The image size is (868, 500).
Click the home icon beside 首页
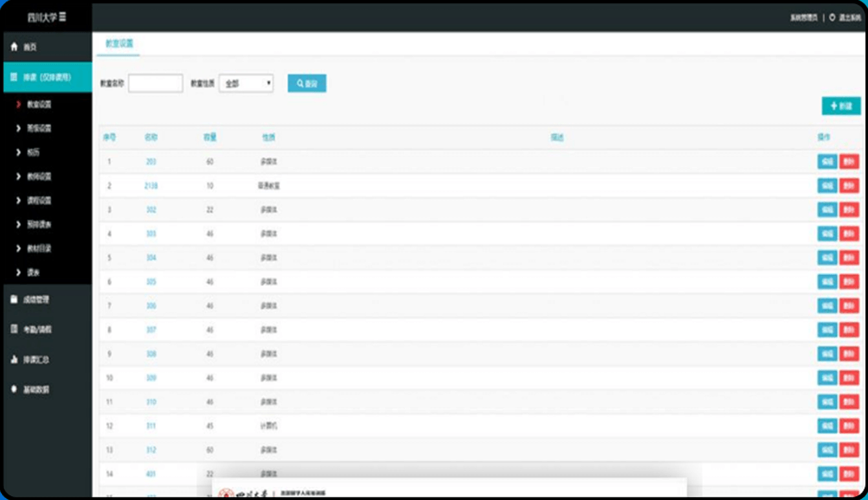(14, 47)
